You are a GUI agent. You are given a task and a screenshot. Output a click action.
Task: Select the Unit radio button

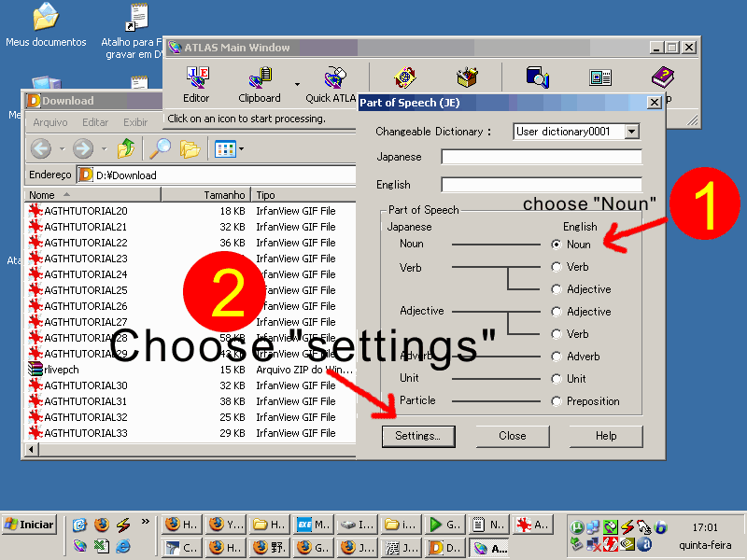click(x=556, y=379)
